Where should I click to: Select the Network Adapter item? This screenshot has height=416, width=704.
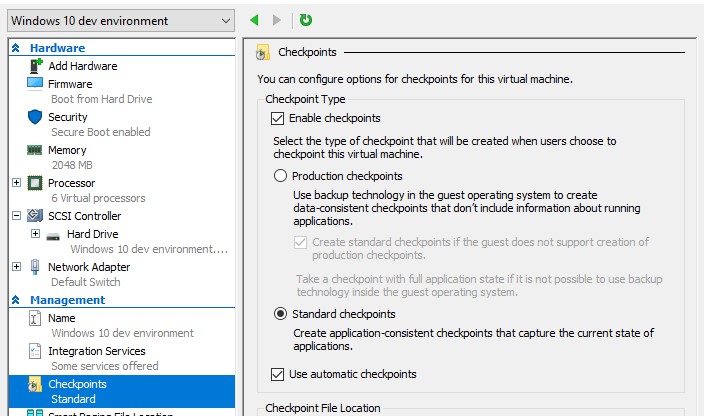(x=89, y=267)
